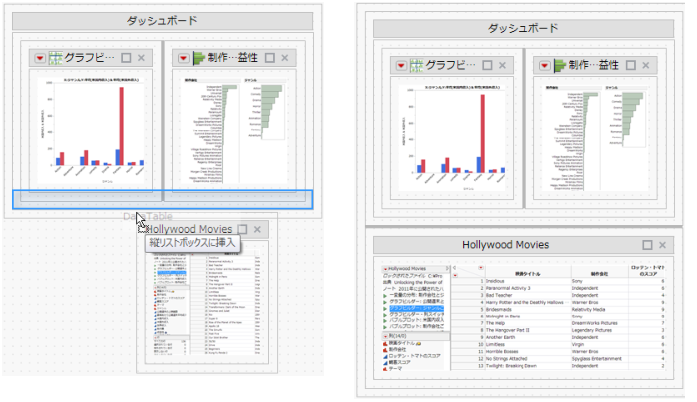Maximize グラフビ… panel in docked-table dashboard
This screenshot has height=402, width=697.
pos(488,65)
